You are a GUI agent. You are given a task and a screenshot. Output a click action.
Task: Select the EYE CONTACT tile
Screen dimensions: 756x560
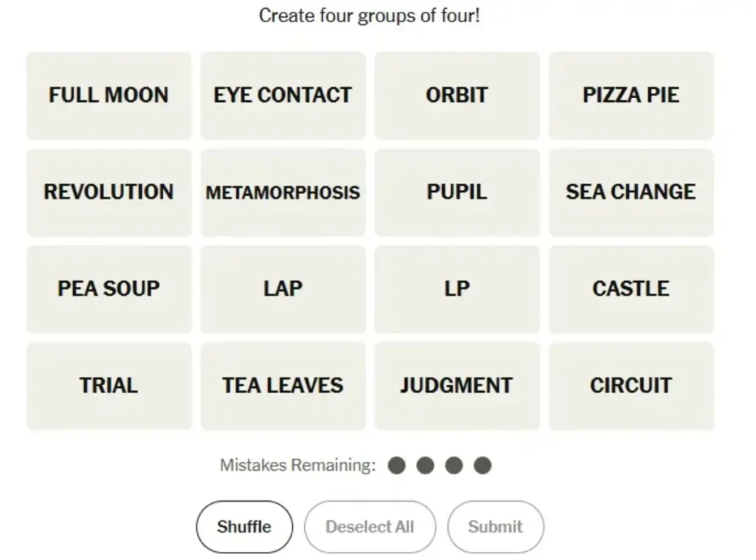[283, 95]
